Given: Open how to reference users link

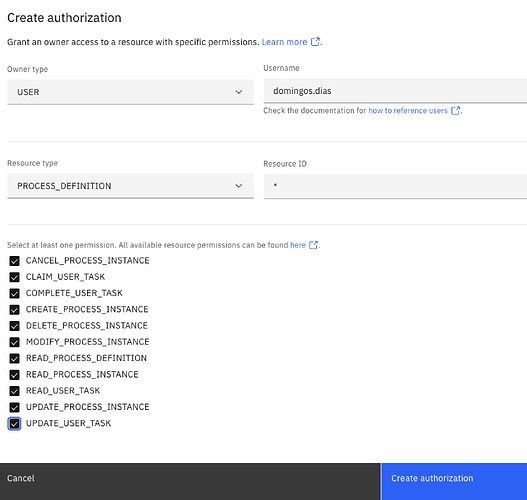Looking at the screenshot, I should pyautogui.click(x=408, y=111).
